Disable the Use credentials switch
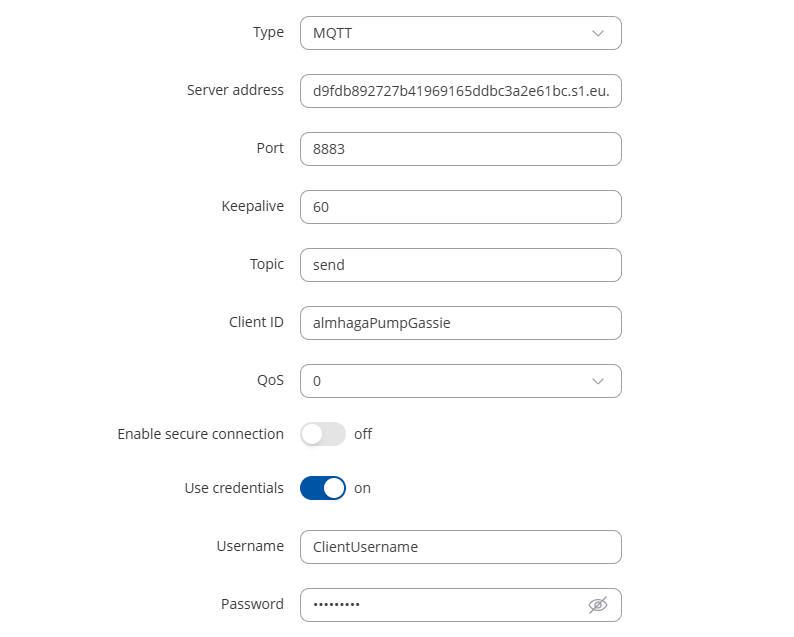The width and height of the screenshot is (794, 637). coord(323,488)
